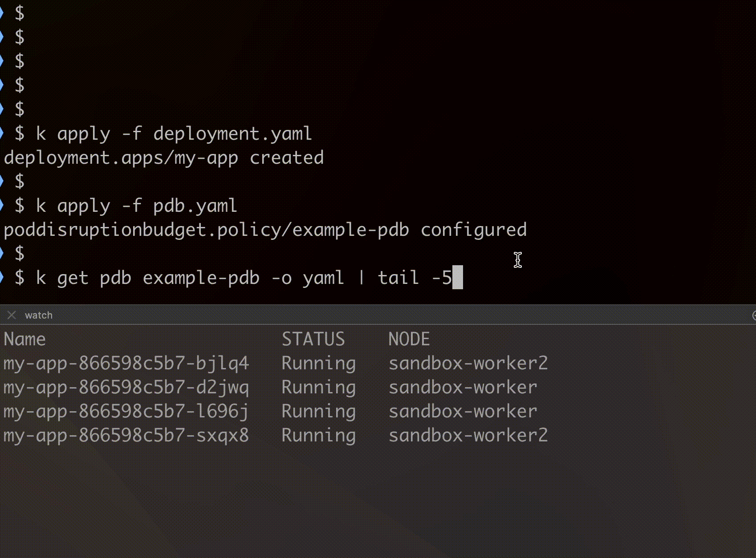Click the blue mark beside the pdb.yaml apply command
This screenshot has height=558, width=756.
click(2, 205)
